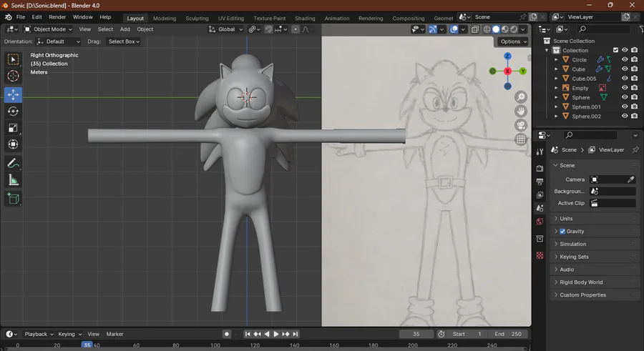The height and width of the screenshot is (351, 644).
Task: Open the Collection properties tab
Action: tap(540, 239)
